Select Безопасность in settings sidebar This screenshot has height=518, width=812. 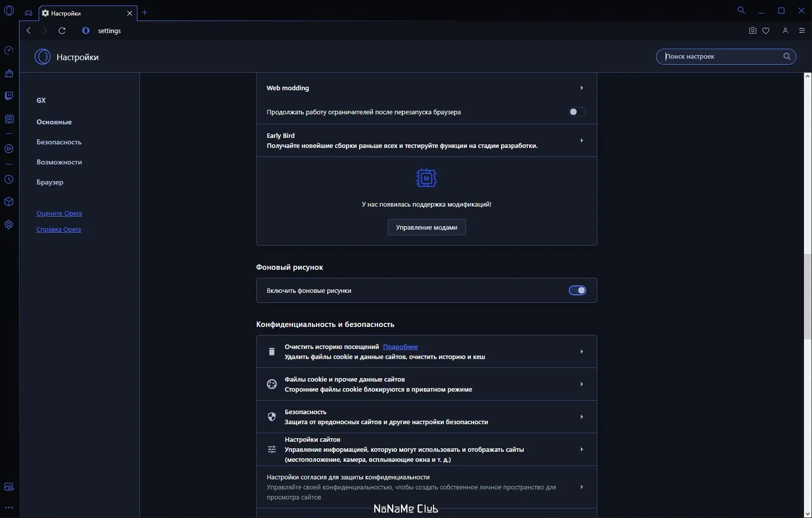pyautogui.click(x=59, y=142)
